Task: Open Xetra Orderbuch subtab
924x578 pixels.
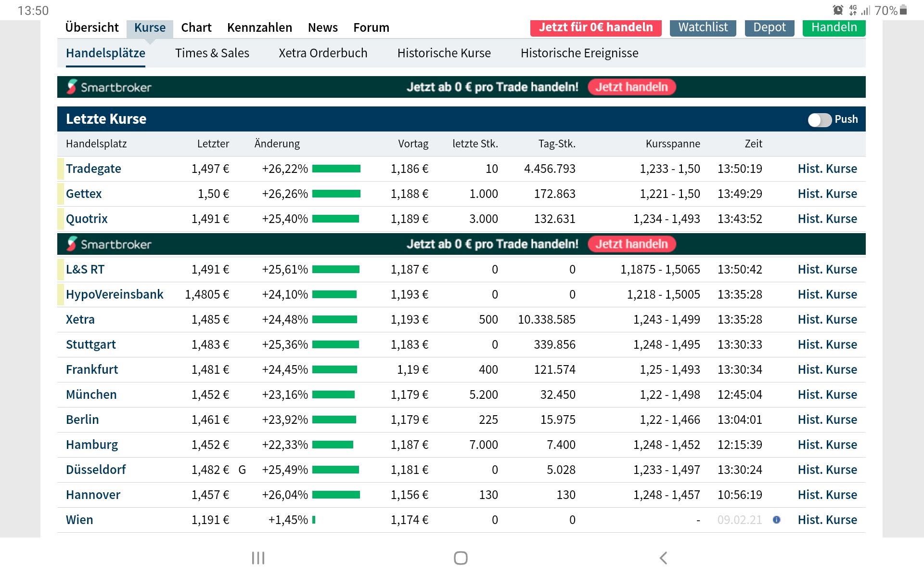Action: [323, 53]
